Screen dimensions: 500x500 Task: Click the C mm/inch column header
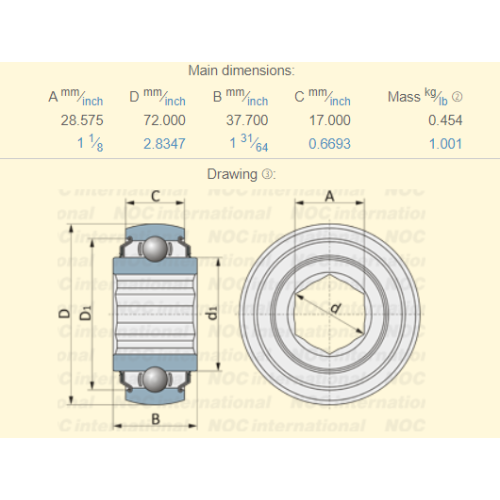coord(322,97)
